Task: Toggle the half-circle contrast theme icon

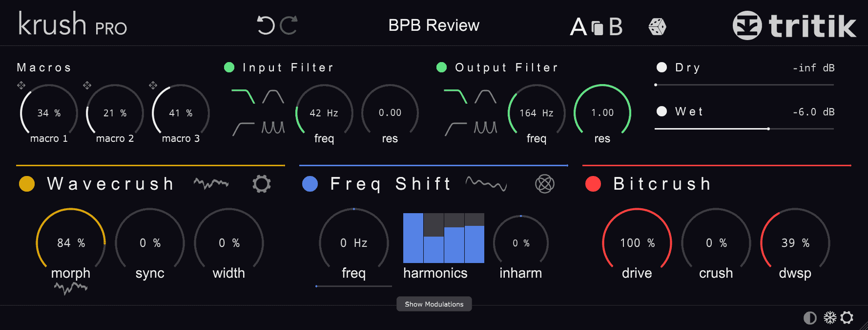Action: (x=810, y=318)
